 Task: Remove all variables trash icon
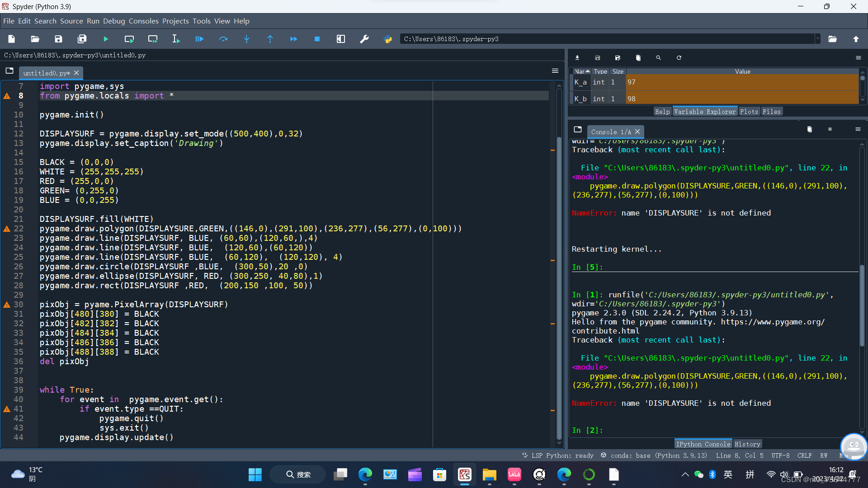638,58
